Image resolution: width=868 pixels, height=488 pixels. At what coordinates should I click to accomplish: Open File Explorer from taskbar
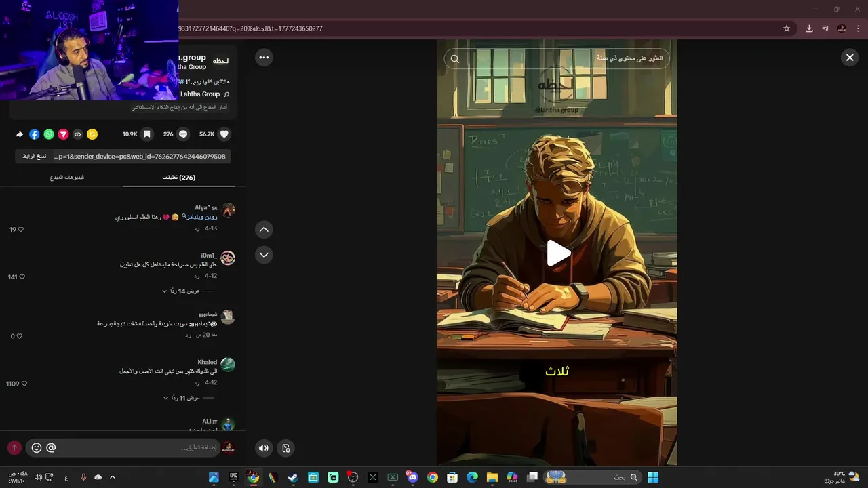pos(492,477)
